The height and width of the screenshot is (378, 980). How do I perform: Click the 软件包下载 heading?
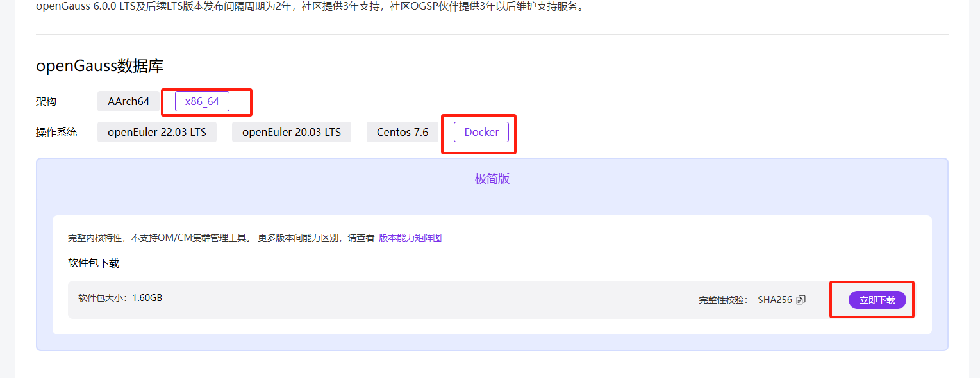(x=94, y=263)
